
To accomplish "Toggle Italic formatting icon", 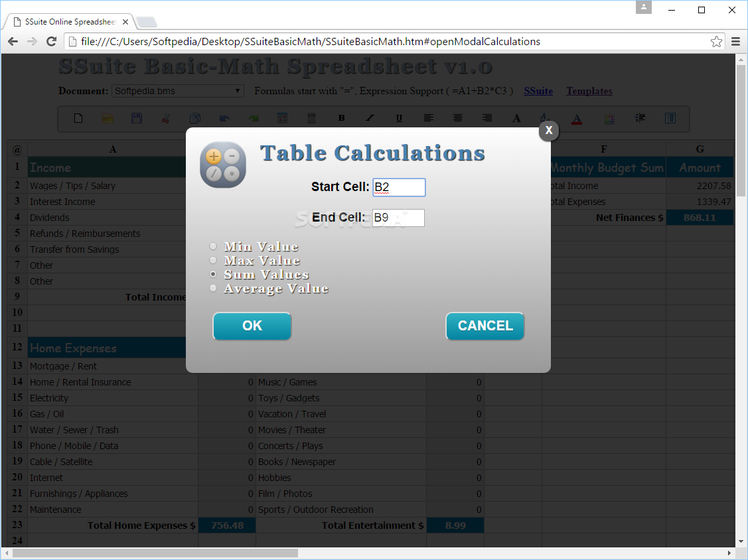I will [370, 118].
